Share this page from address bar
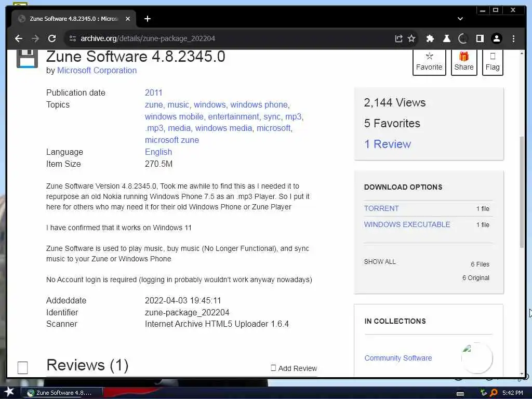Image resolution: width=532 pixels, height=399 pixels. click(x=398, y=38)
